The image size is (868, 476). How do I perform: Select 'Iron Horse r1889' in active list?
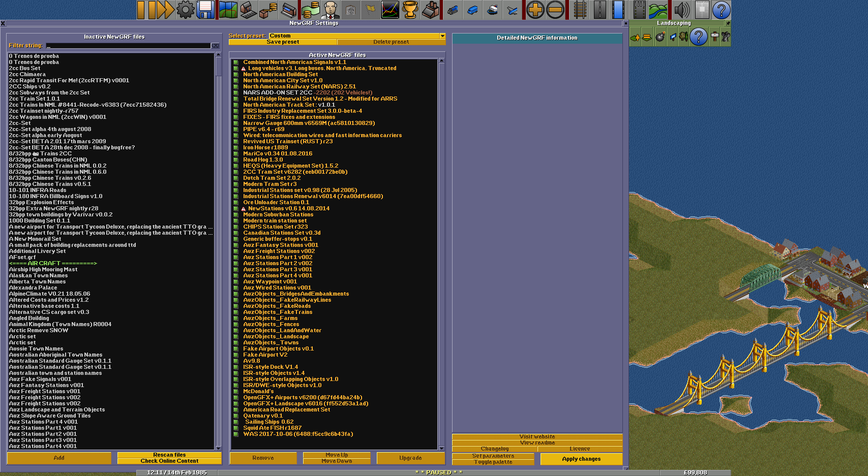click(x=334, y=147)
